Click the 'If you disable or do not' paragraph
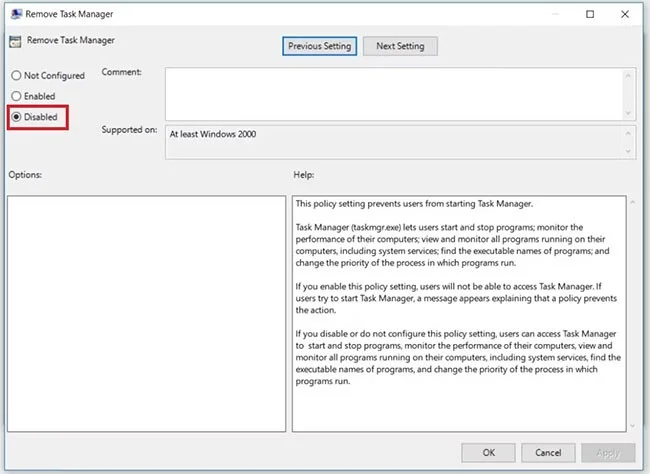 [x=458, y=357]
